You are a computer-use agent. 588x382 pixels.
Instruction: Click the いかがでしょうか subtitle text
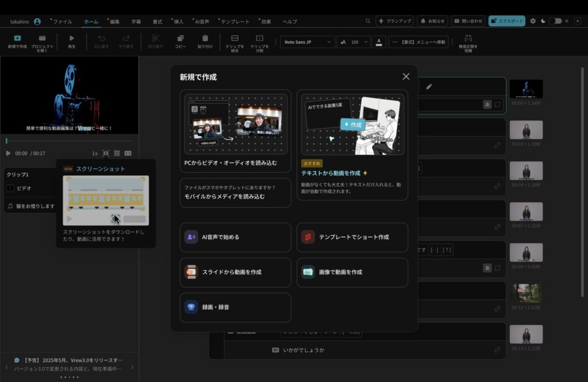[304, 350]
